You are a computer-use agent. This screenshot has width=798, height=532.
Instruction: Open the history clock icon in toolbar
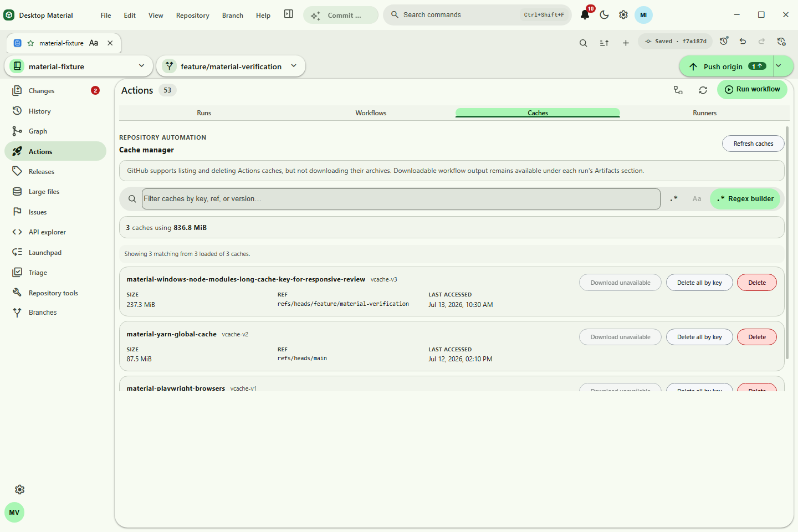point(724,42)
